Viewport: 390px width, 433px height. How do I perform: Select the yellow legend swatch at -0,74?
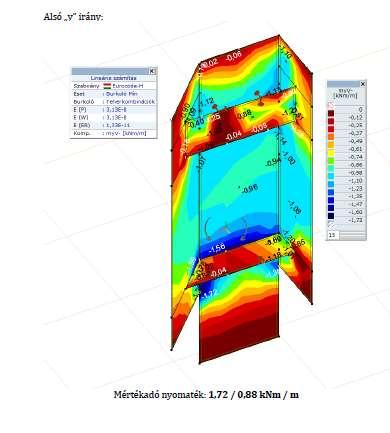coord(331,153)
